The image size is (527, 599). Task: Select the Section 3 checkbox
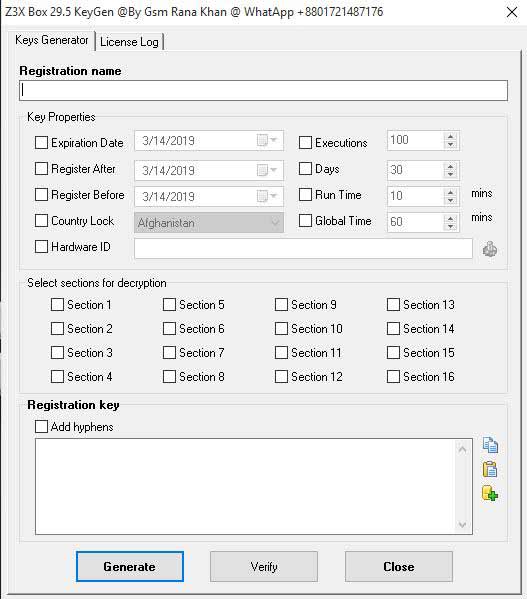(x=57, y=353)
